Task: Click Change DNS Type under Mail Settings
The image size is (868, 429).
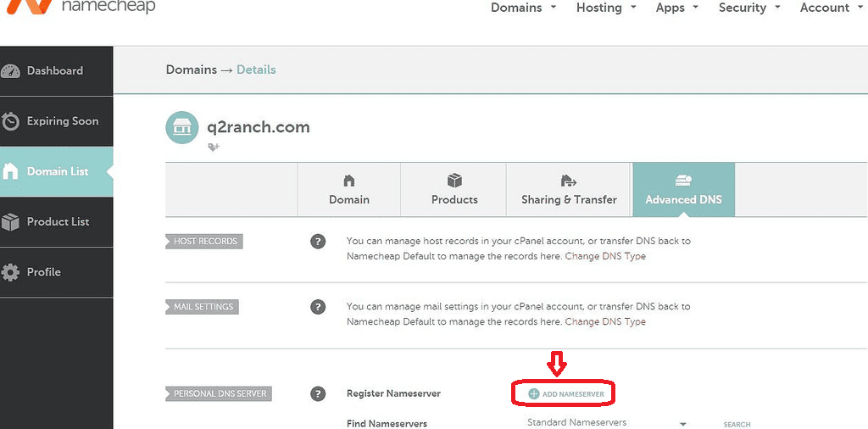Action: [x=605, y=321]
